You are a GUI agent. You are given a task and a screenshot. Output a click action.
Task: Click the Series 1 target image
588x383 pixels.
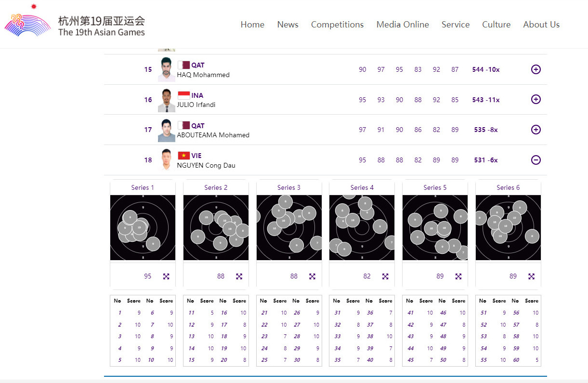coord(143,227)
